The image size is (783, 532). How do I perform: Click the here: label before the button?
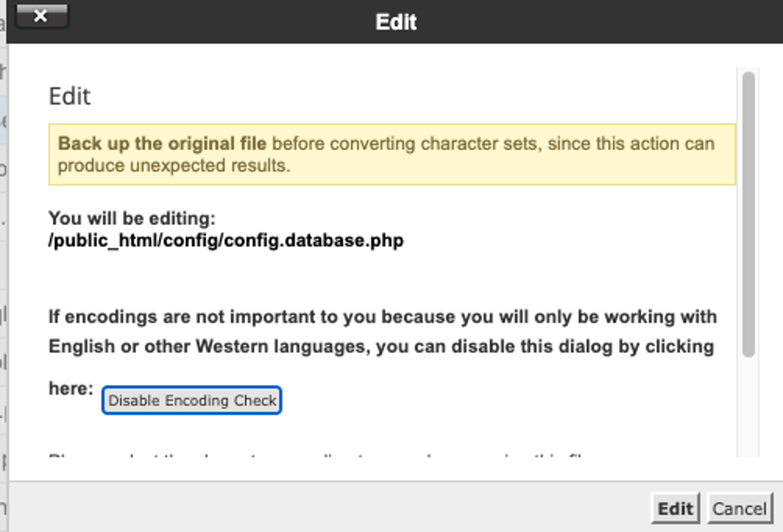71,388
